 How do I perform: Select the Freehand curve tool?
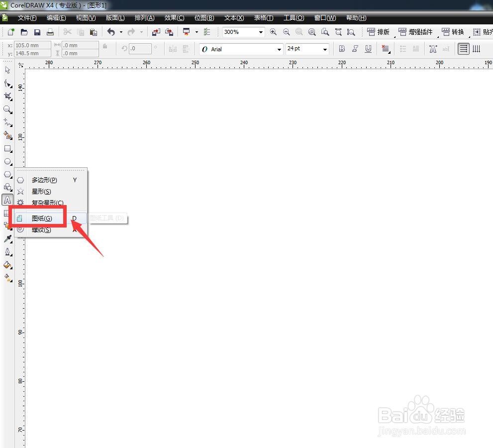click(7, 122)
